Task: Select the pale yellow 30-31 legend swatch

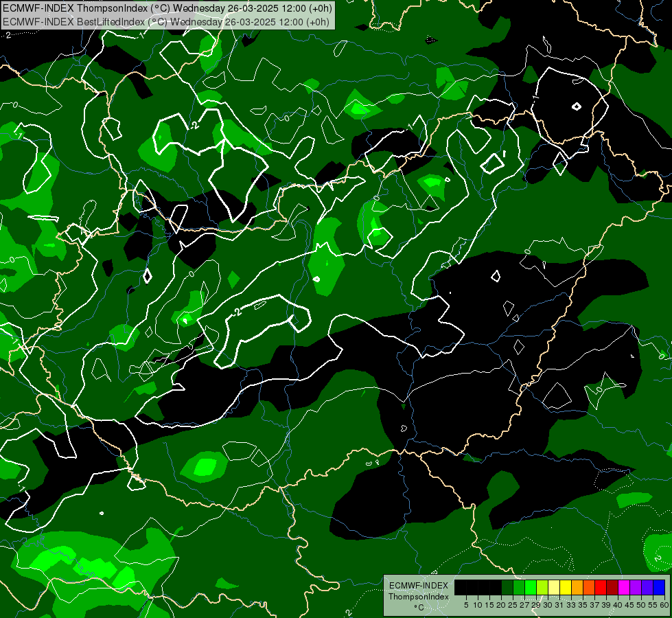Action: (554, 587)
